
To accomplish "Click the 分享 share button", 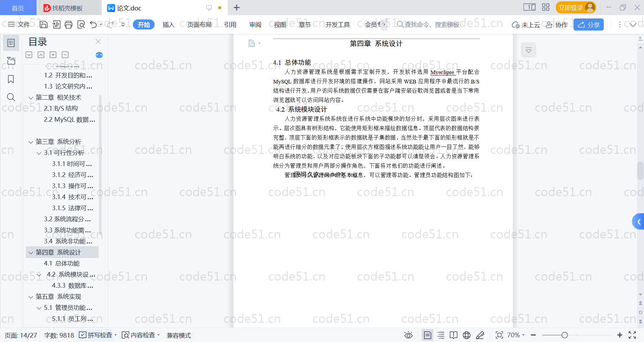I will click(589, 24).
